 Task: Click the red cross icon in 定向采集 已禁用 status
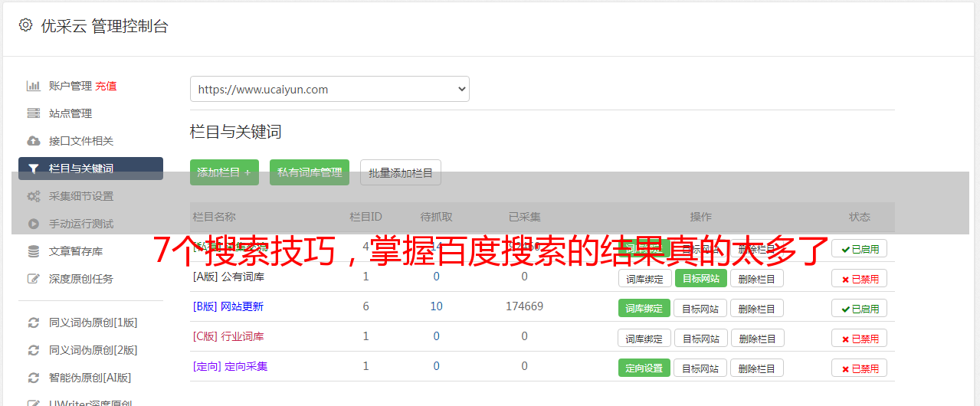pos(845,368)
